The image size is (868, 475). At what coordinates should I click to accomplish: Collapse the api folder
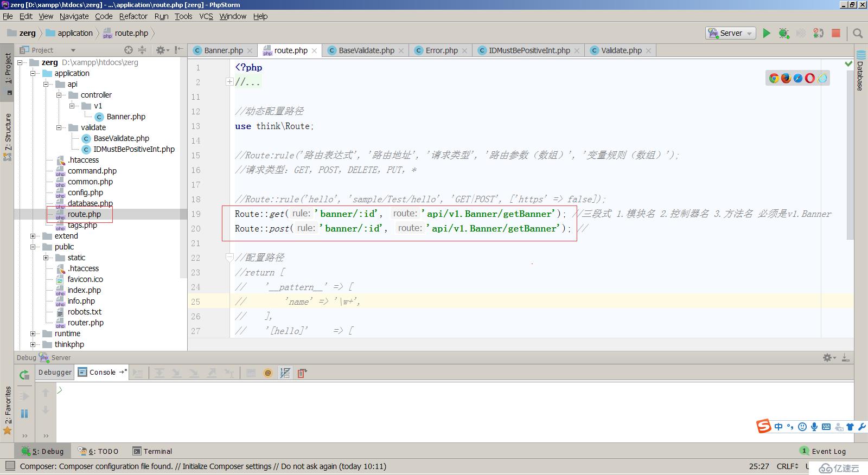(x=46, y=84)
